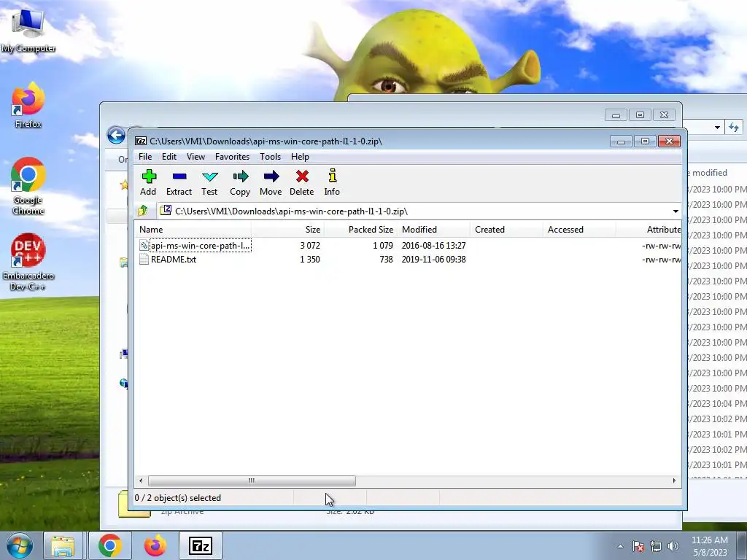Screen dimensions: 747x560
Task: Click the Extract toolbar icon
Action: pyautogui.click(x=179, y=182)
